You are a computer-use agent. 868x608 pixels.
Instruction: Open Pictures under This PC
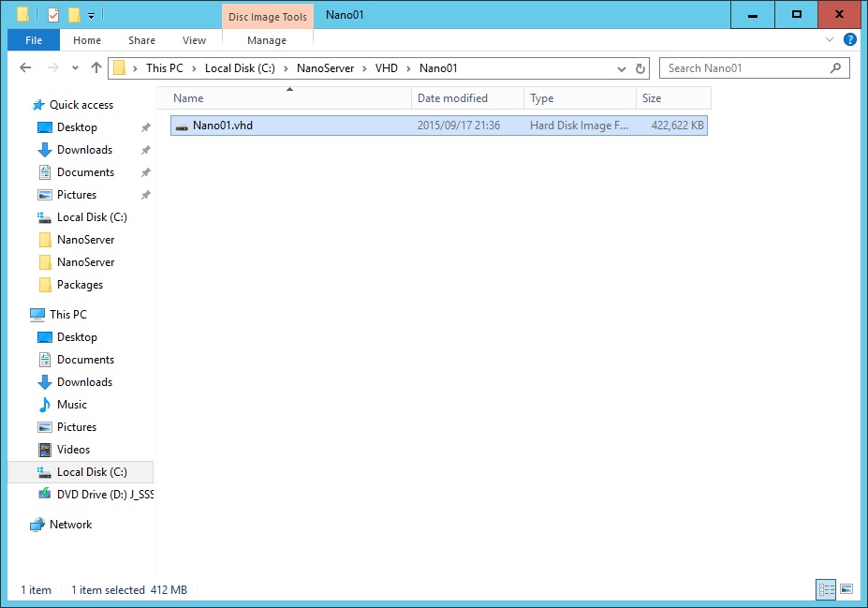[x=77, y=427]
